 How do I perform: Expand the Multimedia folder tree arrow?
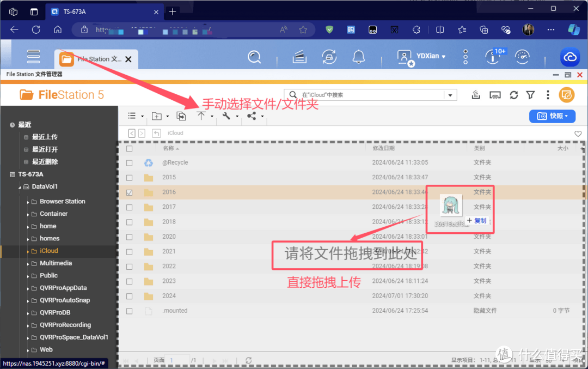pyautogui.click(x=28, y=264)
